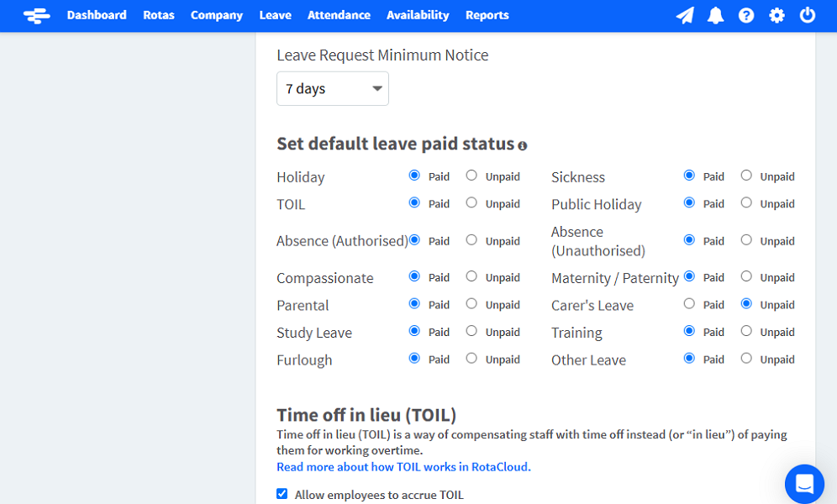This screenshot has height=504, width=837.
Task: Set Holiday to Paid
Action: click(414, 176)
